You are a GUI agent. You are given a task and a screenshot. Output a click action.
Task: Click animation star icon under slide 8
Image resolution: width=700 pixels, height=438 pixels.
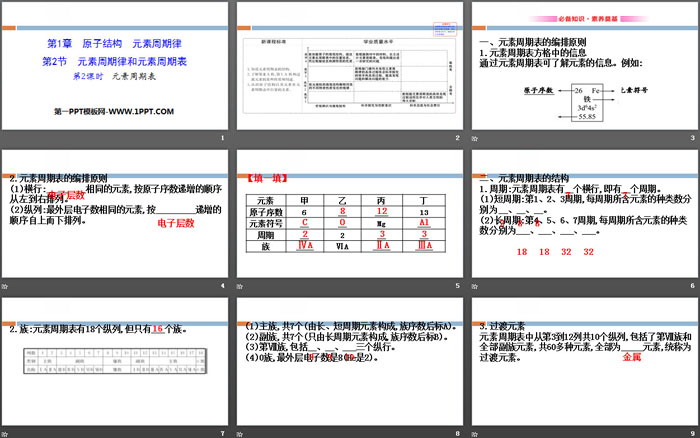click(240, 434)
